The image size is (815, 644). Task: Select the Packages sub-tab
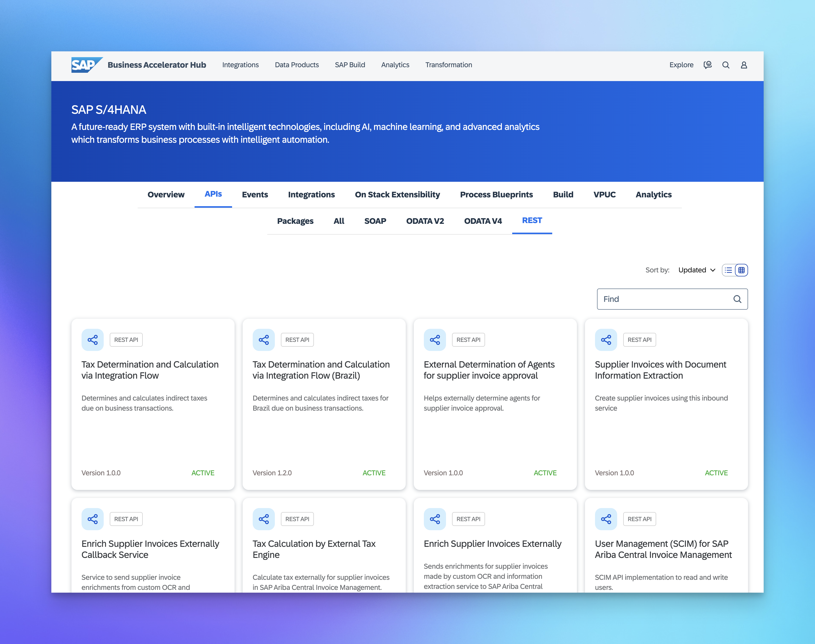295,221
